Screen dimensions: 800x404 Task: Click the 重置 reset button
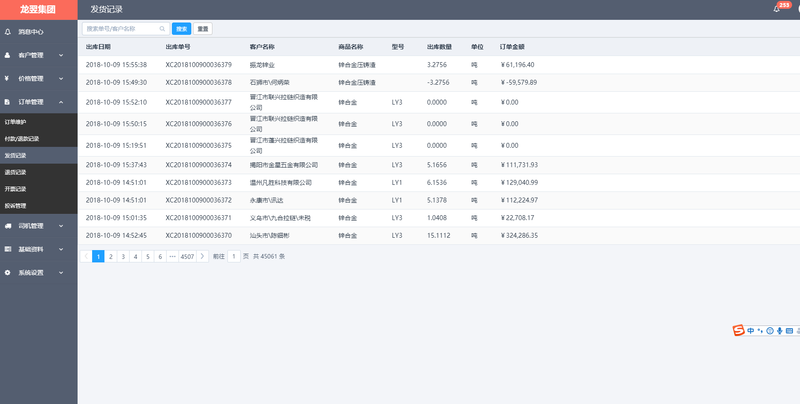click(x=203, y=29)
